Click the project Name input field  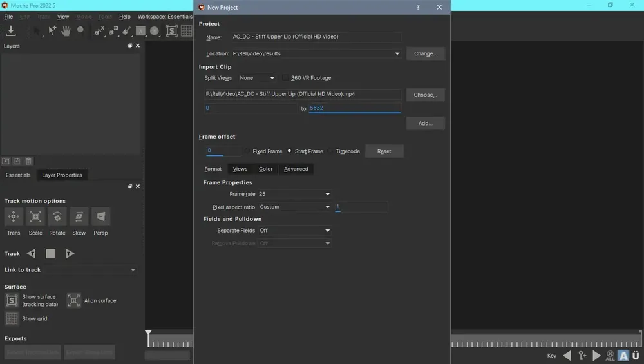coord(316,37)
